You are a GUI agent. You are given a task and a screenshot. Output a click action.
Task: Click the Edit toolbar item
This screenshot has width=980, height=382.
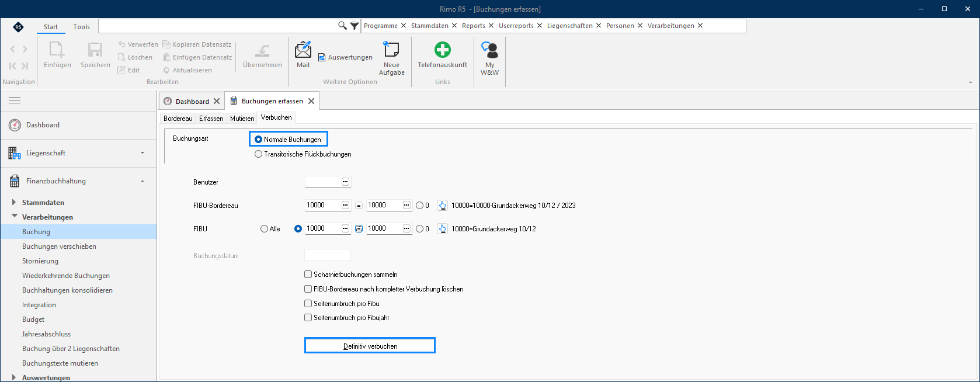click(x=129, y=70)
